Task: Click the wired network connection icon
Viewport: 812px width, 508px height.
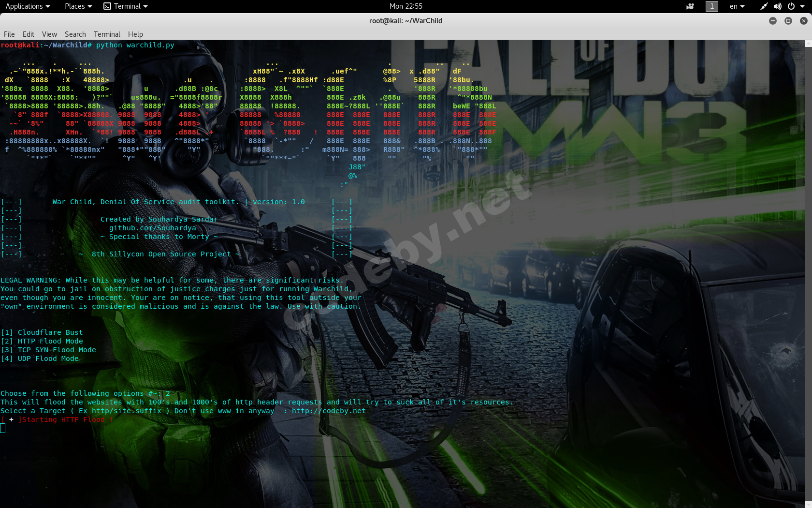Action: click(x=764, y=6)
